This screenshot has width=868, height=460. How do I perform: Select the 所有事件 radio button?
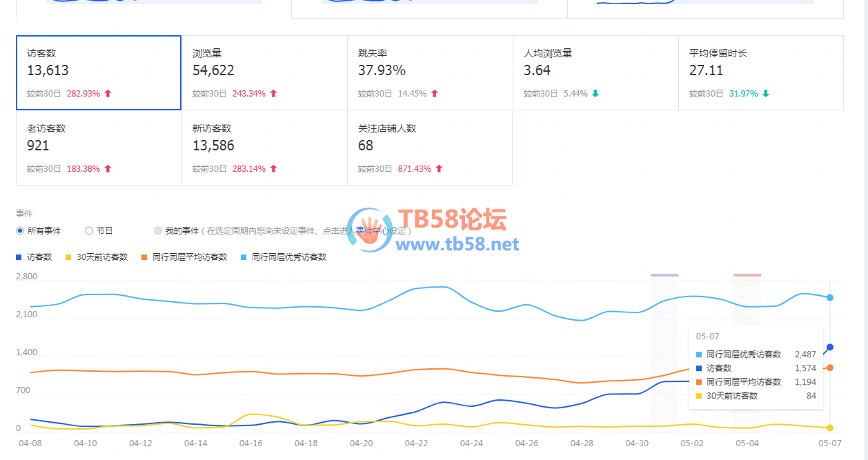[x=20, y=231]
